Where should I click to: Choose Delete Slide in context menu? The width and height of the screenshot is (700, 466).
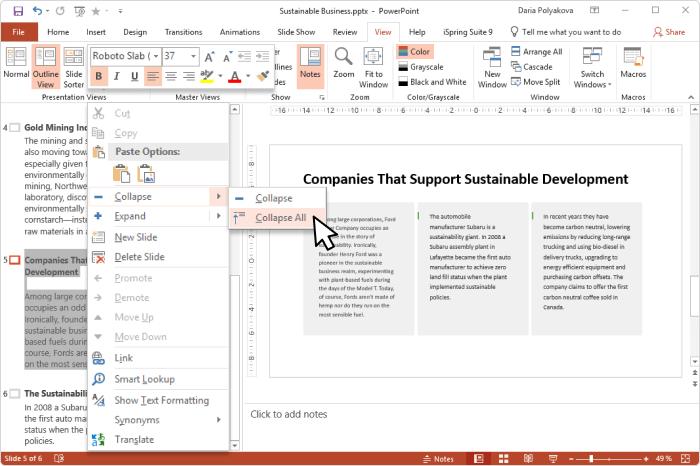[x=158, y=257]
